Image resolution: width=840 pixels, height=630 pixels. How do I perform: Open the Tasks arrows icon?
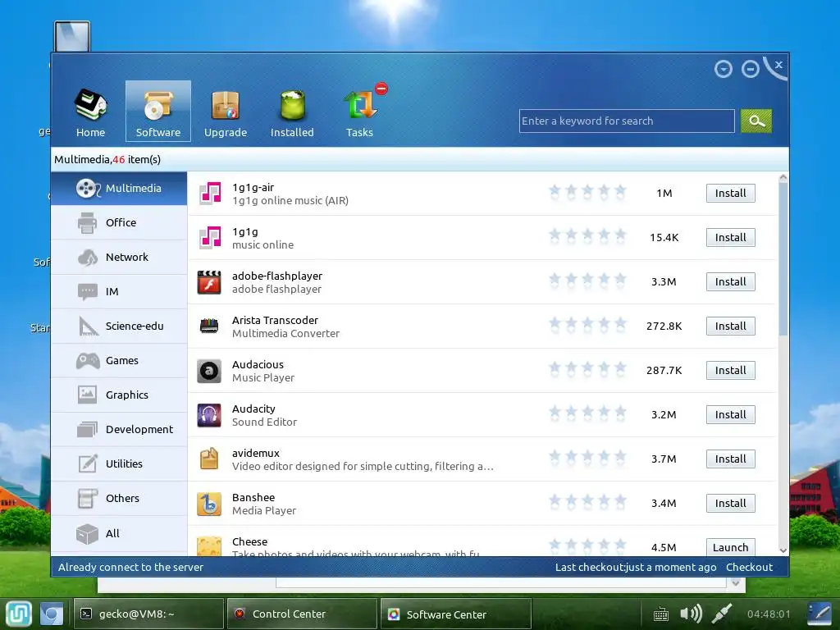pos(361,104)
